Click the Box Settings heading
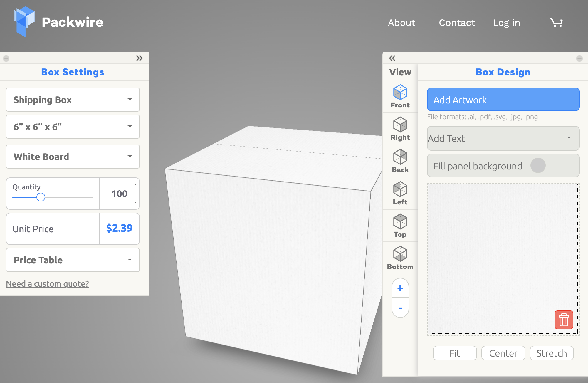The height and width of the screenshot is (383, 588). click(73, 72)
